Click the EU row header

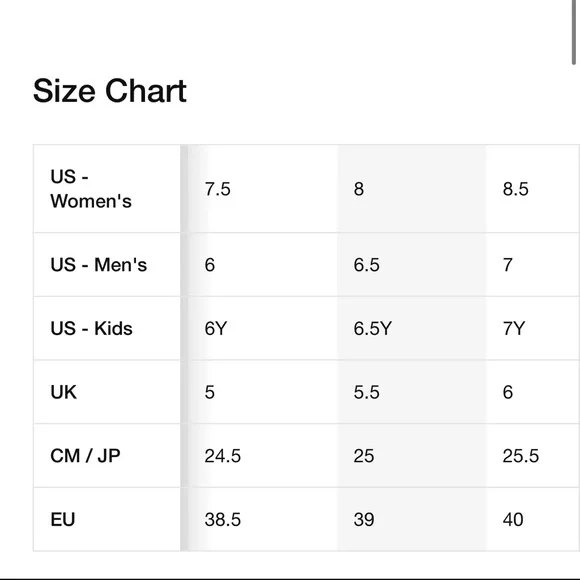[107, 519]
